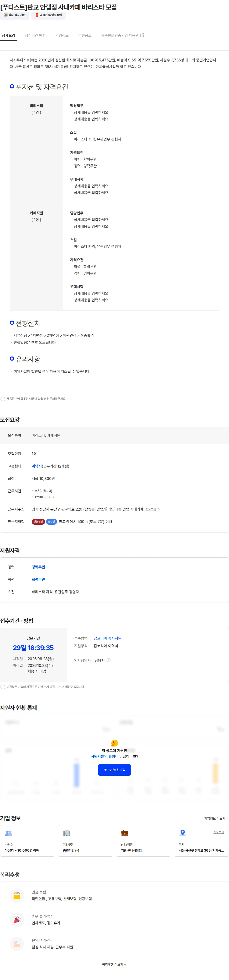Click 국민연금, 고용보험, 산재보험, 건강보험 text
Image resolution: width=229 pixels, height=980 pixels.
(62, 899)
